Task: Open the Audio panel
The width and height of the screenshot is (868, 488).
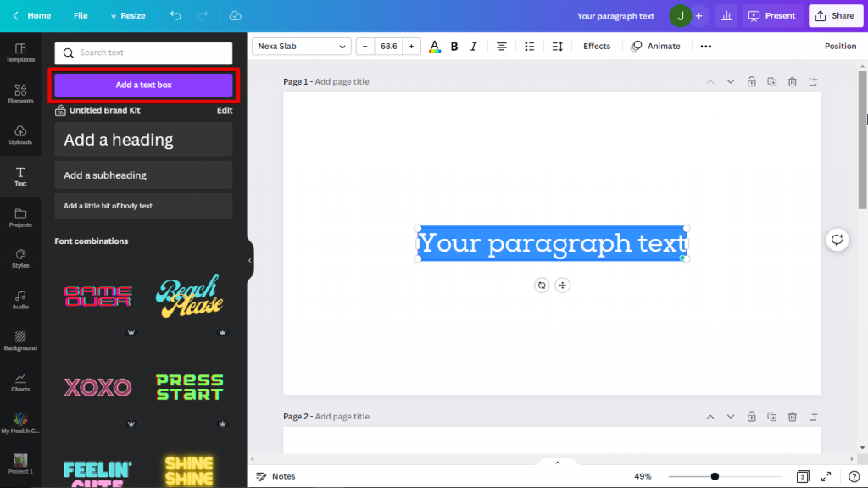Action: coord(20,301)
